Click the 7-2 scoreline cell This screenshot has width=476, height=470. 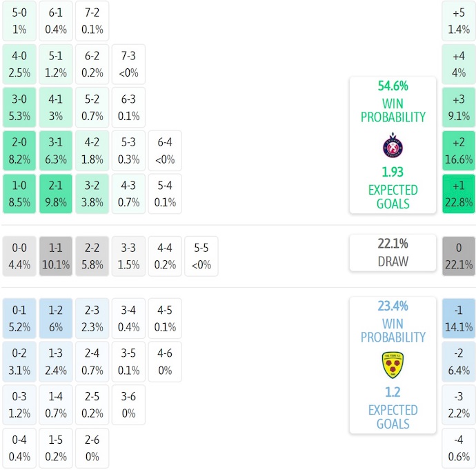click(x=92, y=21)
